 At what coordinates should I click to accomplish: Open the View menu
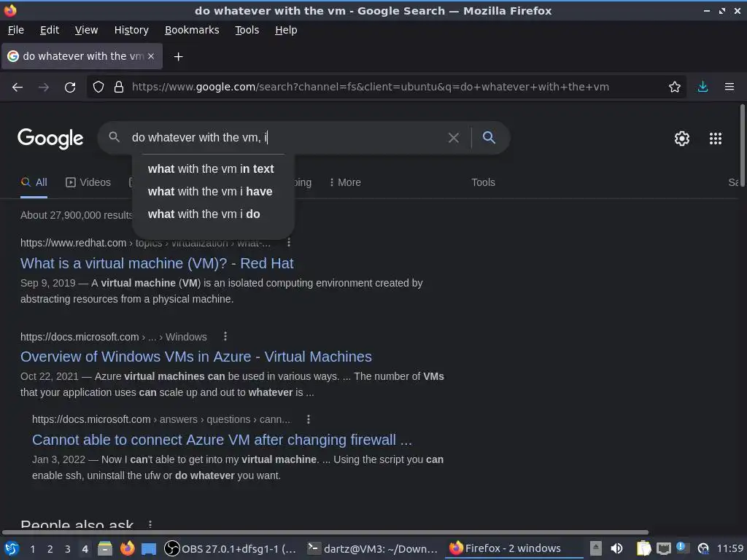(86, 30)
